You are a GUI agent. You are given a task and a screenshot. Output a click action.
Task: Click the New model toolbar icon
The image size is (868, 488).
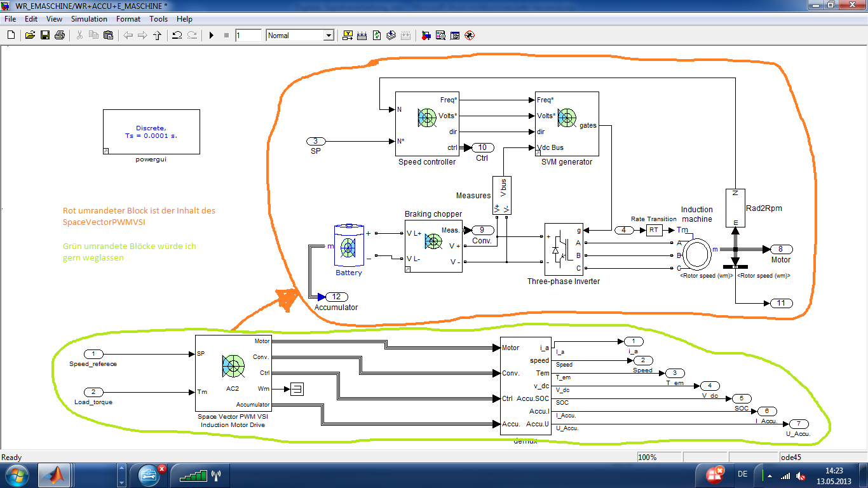tap(11, 36)
